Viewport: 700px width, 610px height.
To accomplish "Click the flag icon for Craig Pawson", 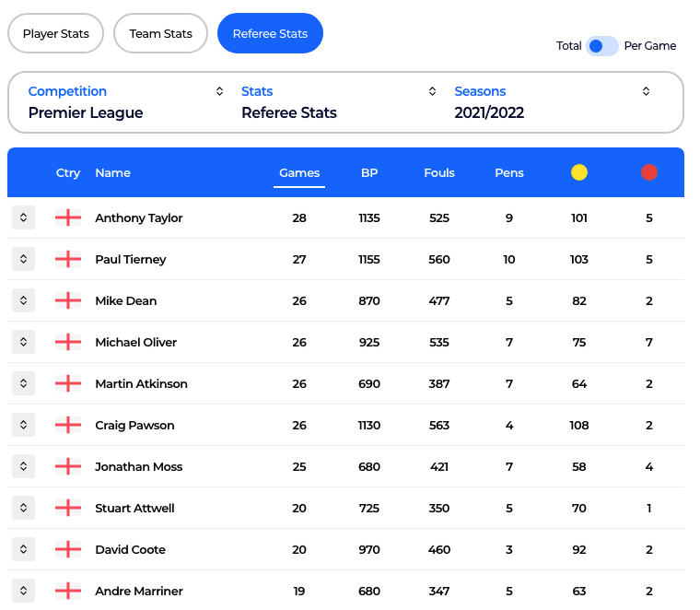I will [68, 426].
